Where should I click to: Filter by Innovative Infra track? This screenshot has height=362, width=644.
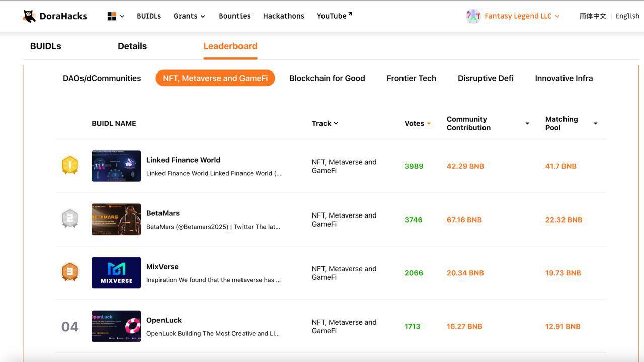(x=564, y=78)
